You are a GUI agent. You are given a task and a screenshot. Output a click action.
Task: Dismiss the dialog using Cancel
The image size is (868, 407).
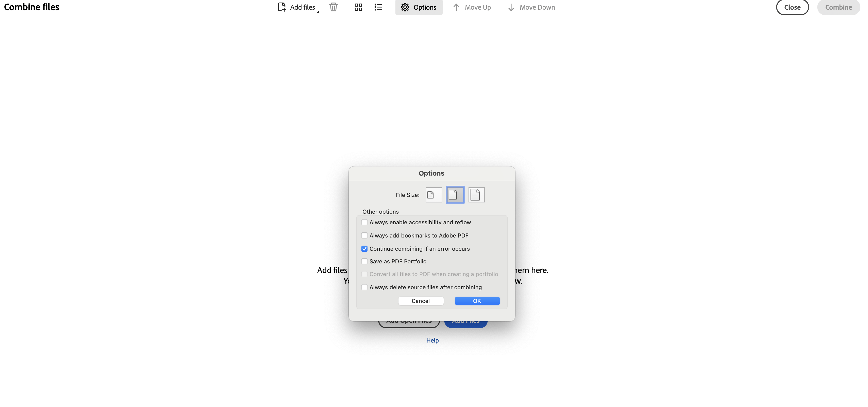[x=421, y=301]
